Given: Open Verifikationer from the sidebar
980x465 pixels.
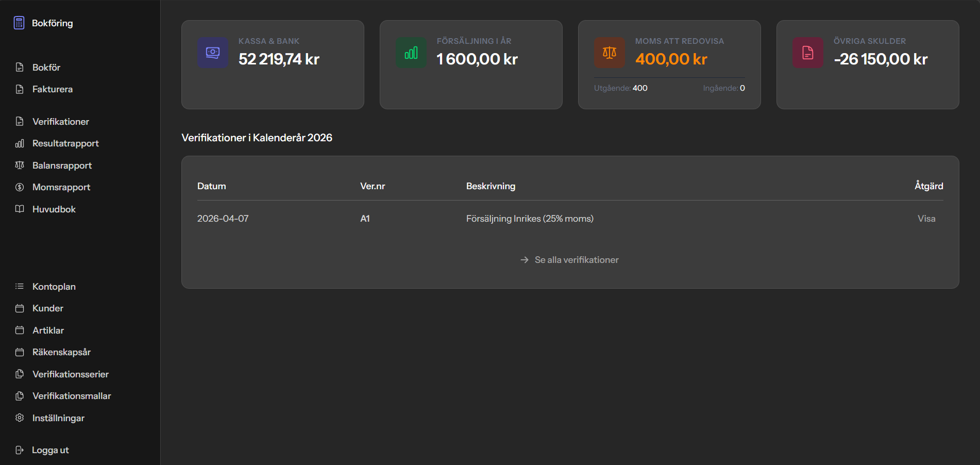Looking at the screenshot, I should tap(60, 122).
